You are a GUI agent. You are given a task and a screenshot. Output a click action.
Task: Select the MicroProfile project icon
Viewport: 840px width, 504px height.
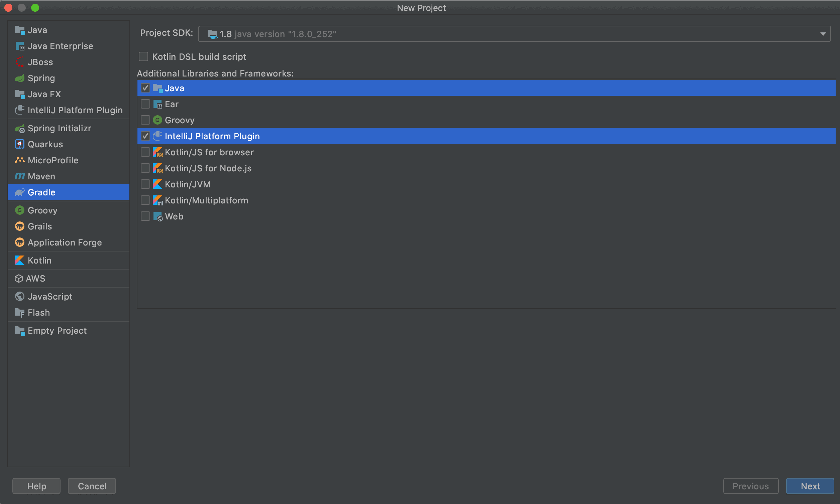click(x=19, y=160)
